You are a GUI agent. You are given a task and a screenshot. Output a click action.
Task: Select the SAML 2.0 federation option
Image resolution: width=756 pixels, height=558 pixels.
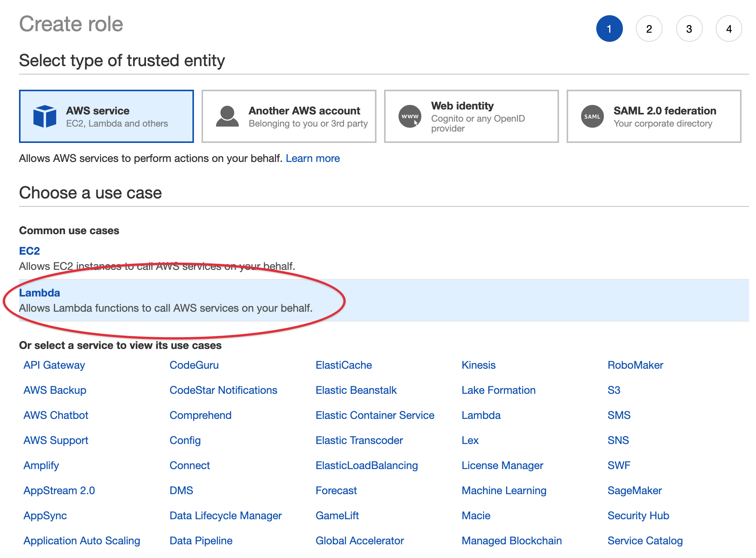653,116
